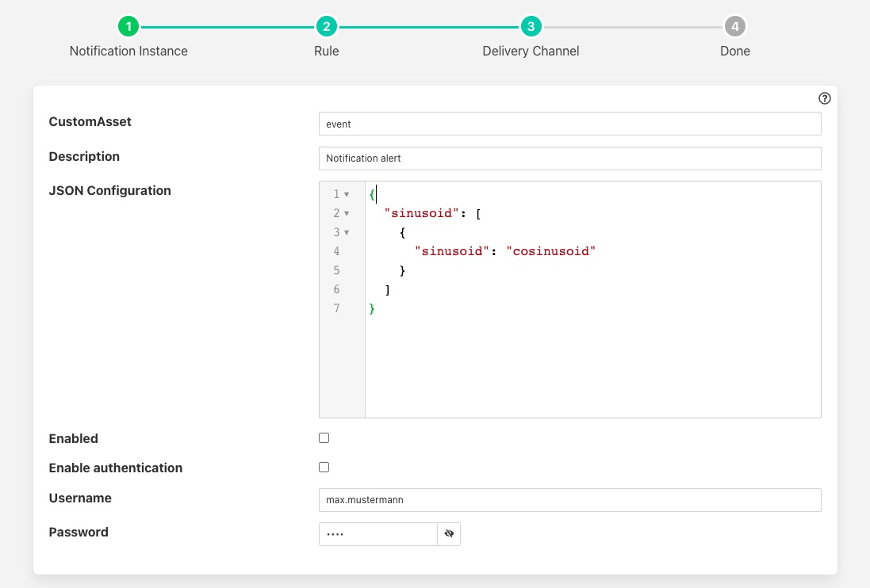This screenshot has width=870, height=588.
Task: Focus the Description text field
Action: (569, 158)
